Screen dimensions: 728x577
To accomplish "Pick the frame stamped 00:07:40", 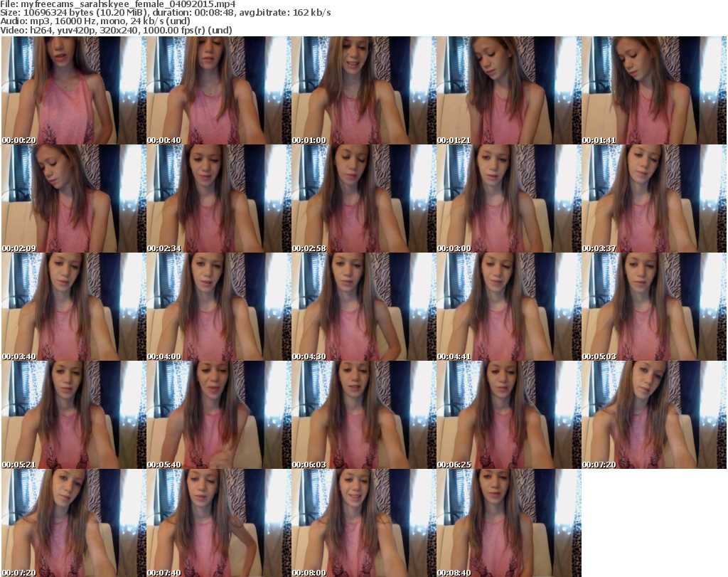I will 219,523.
